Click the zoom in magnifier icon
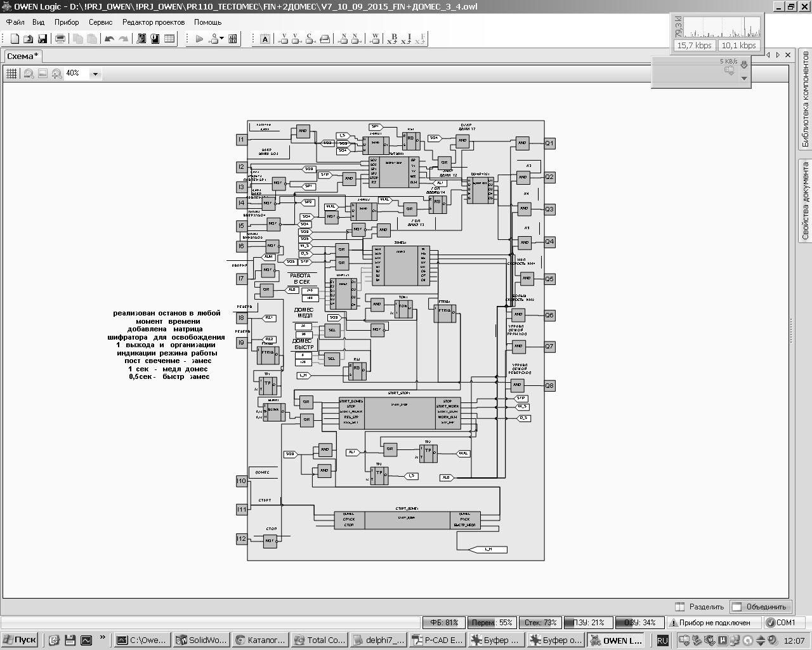The width and height of the screenshot is (812, 650). [56, 74]
